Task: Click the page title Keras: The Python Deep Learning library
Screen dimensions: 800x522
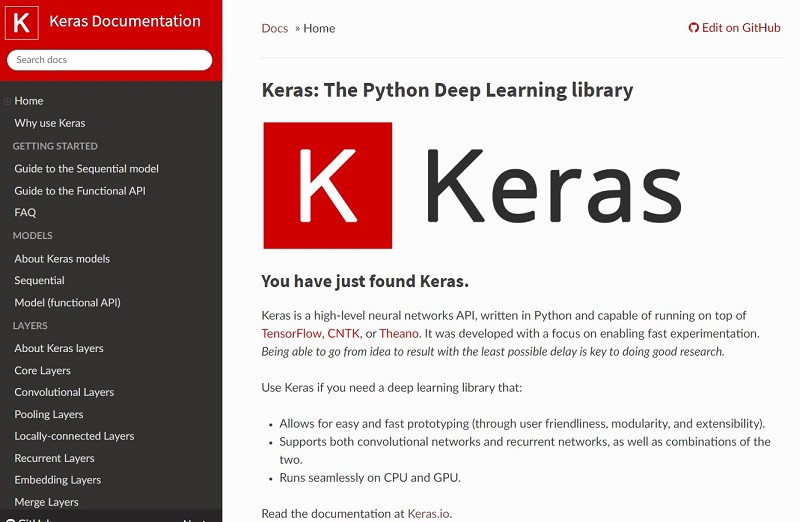Action: point(447,90)
